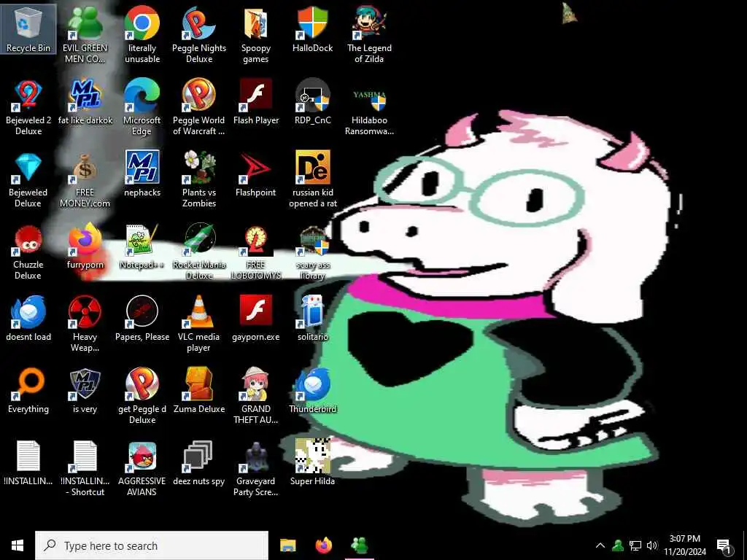Image resolution: width=747 pixels, height=560 pixels.
Task: Open File Explorer from the taskbar
Action: 287,545
